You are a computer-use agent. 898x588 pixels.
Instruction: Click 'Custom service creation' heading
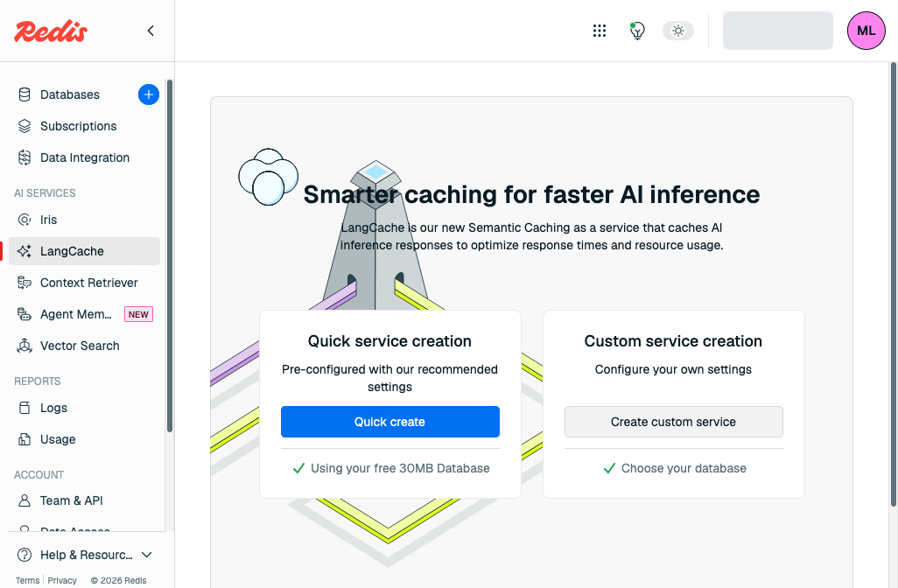(x=673, y=341)
